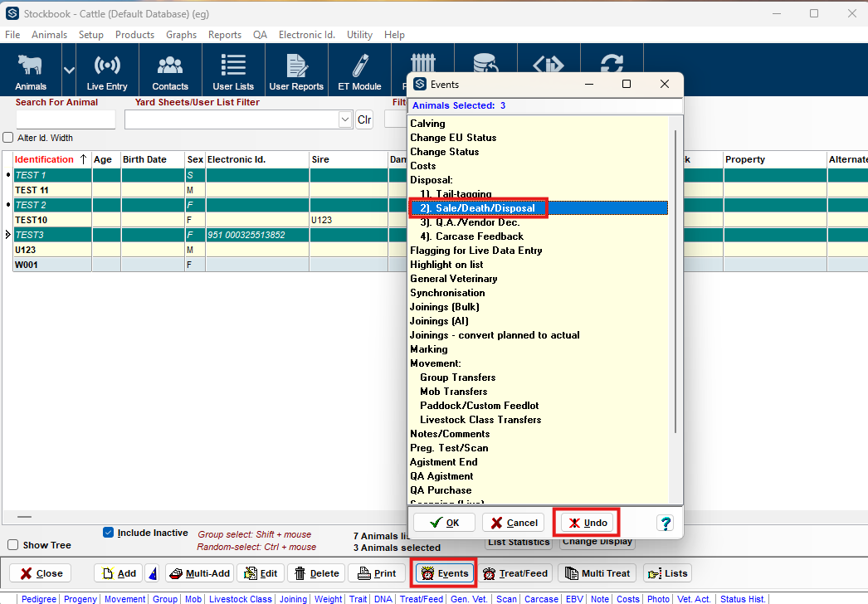Click the help question mark icon in Events dialog
868x604 pixels.
[665, 523]
